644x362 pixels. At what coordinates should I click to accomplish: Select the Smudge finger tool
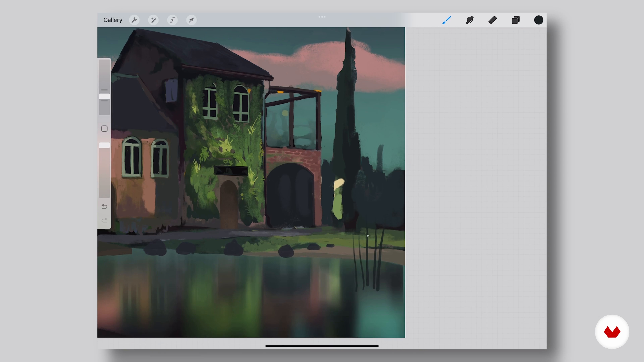[x=470, y=20]
